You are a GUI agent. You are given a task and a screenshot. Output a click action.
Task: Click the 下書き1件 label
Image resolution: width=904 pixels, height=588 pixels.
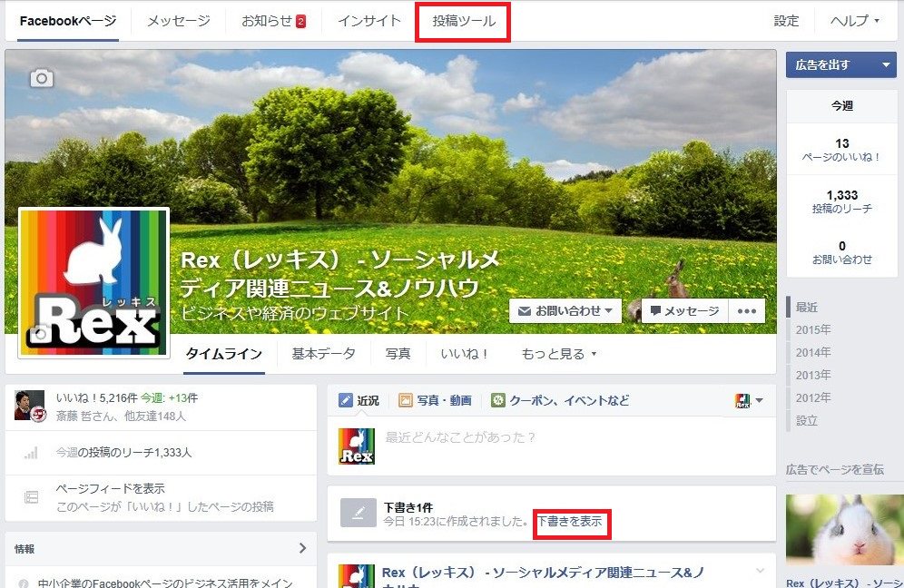point(408,507)
